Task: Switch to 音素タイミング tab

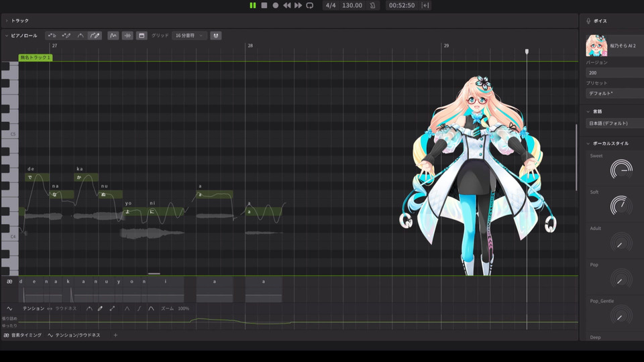Action: (23, 335)
